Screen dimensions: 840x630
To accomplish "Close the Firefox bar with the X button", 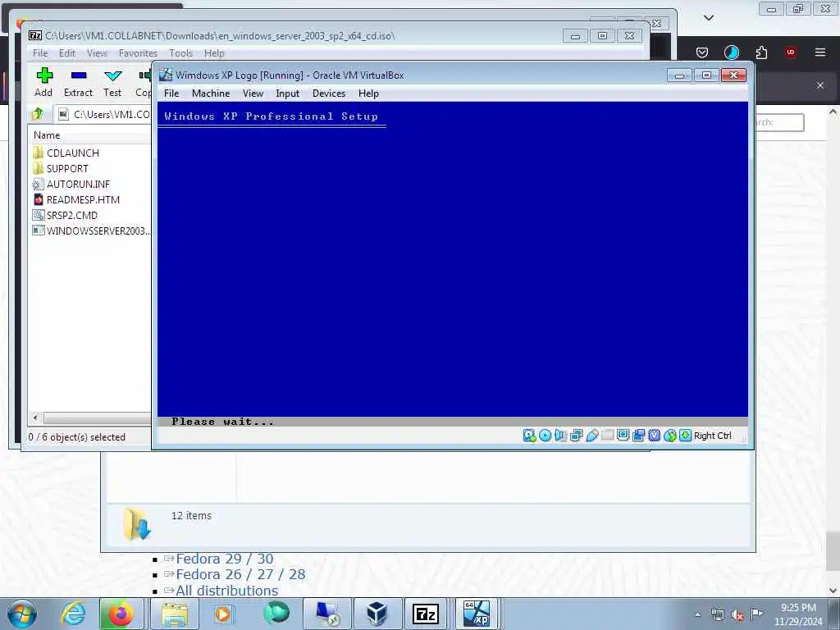I will coord(820,85).
